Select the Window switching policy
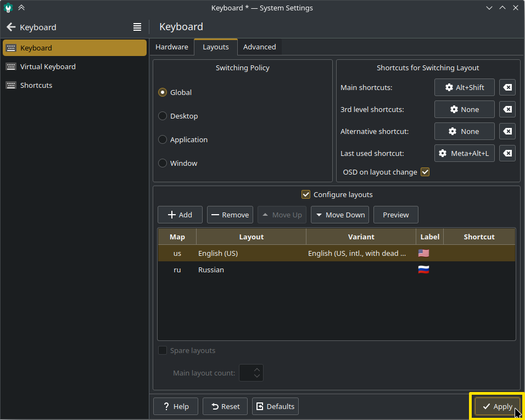Screen dimensions: 525x420 click(x=163, y=164)
